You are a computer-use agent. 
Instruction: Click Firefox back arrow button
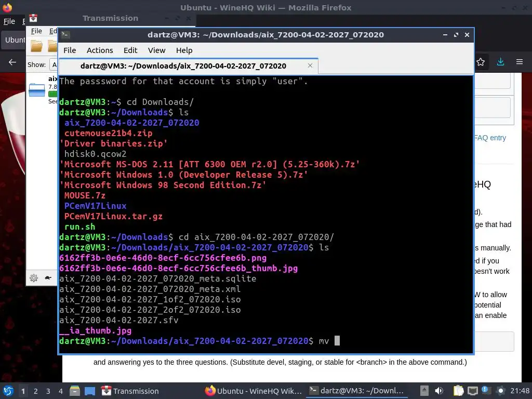pyautogui.click(x=12, y=62)
